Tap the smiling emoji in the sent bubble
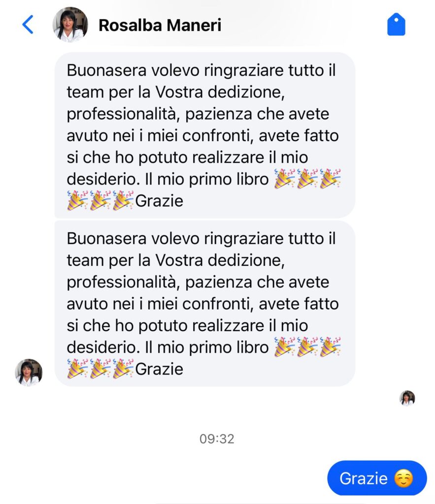The width and height of the screenshot is (435, 504). tap(404, 478)
